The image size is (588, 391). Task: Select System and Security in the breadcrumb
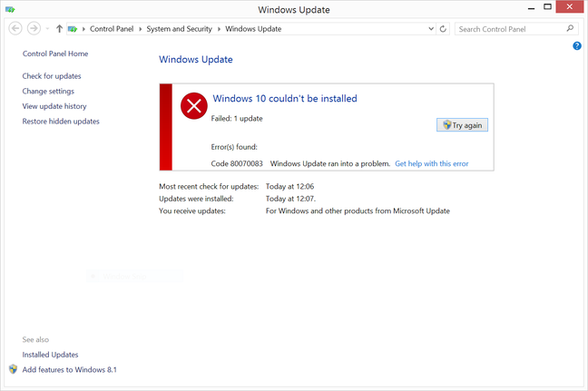[179, 29]
